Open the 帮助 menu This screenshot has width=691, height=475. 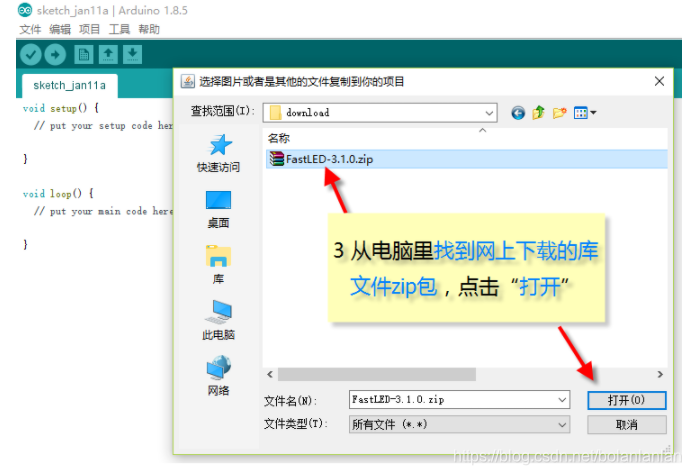pos(149,30)
